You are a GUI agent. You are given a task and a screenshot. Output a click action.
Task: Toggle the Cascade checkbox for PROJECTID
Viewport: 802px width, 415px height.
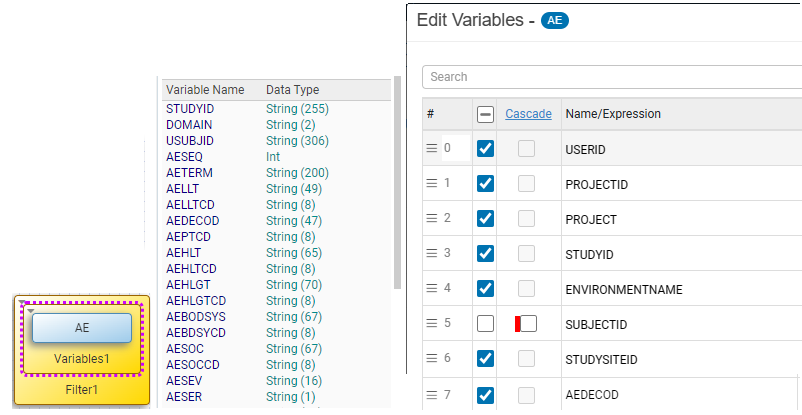[x=526, y=183]
